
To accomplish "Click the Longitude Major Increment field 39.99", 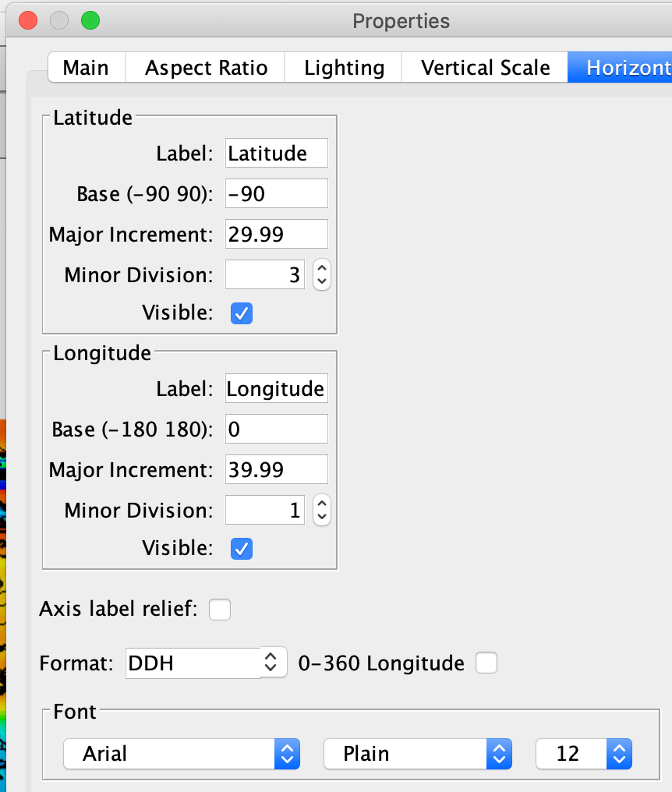I will 276,470.
